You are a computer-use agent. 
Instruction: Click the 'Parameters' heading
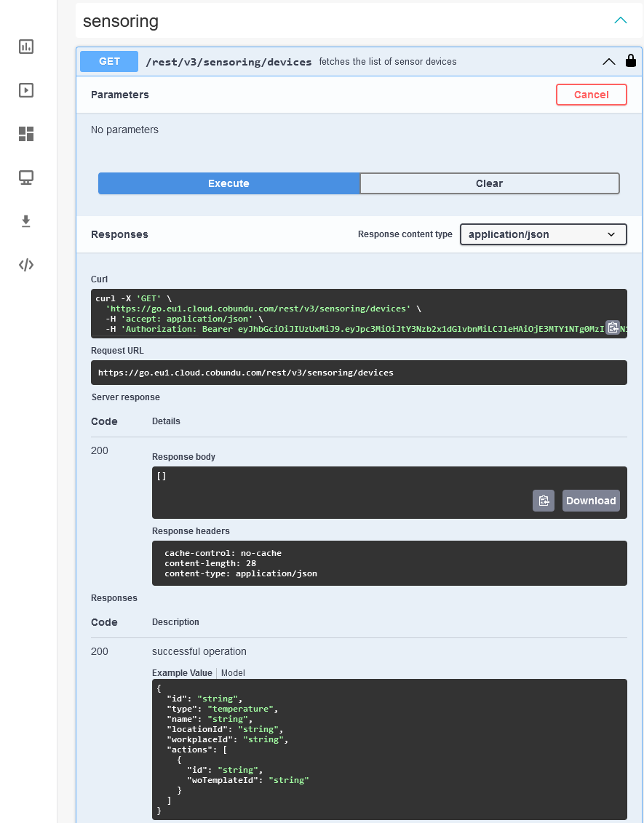[x=119, y=95]
